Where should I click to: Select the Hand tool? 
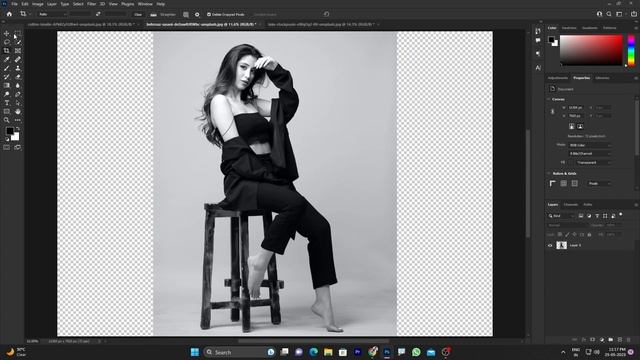(x=18, y=111)
